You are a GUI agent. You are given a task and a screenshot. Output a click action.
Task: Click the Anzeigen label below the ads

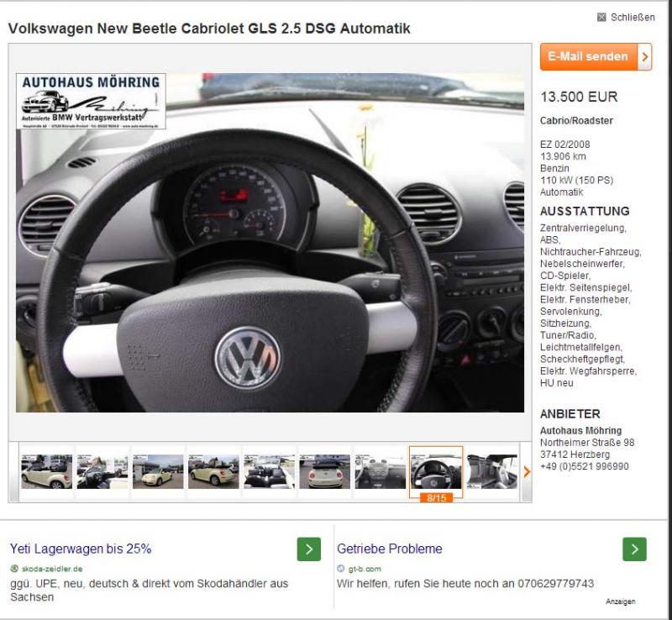(x=620, y=602)
